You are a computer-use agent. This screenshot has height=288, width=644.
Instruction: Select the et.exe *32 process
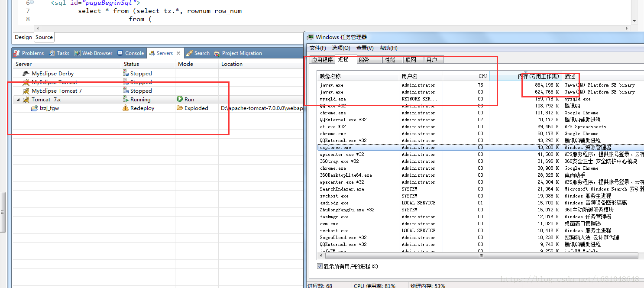click(481, 126)
